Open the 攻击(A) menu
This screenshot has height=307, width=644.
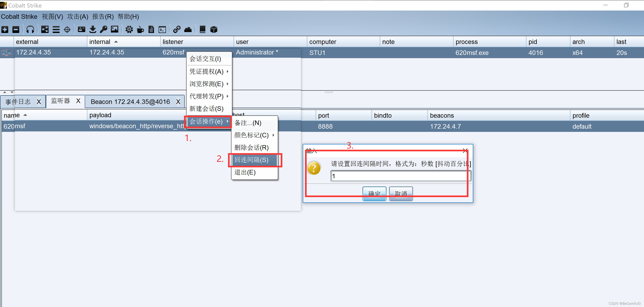pyautogui.click(x=77, y=16)
